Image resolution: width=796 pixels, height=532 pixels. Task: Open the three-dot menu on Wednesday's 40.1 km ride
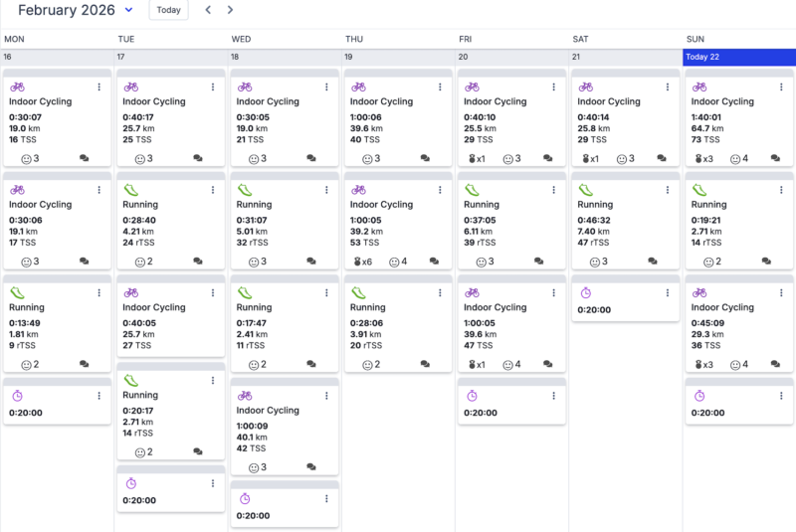point(326,396)
